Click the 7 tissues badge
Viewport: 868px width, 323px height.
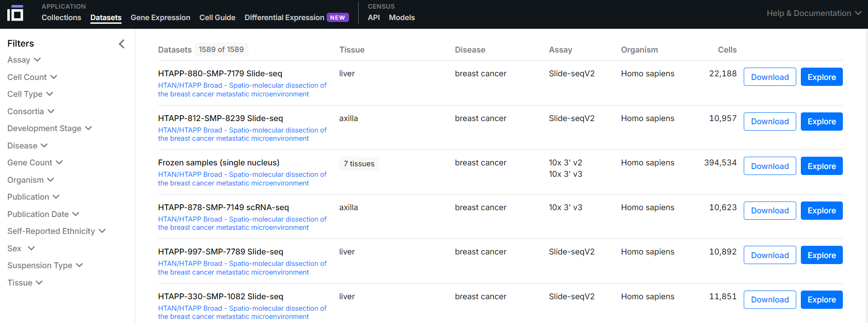point(359,164)
